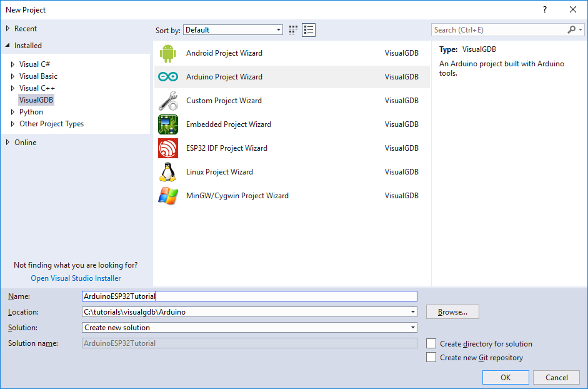Switch to medium icons list view
The height and width of the screenshot is (389, 588).
click(x=309, y=30)
